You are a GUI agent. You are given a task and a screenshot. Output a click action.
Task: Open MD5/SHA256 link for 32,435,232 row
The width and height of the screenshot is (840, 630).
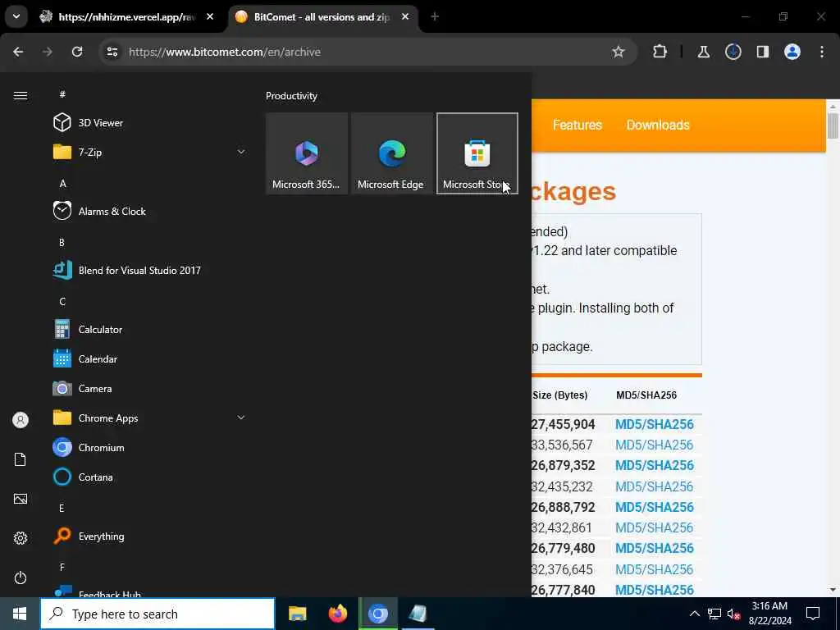[654, 486]
